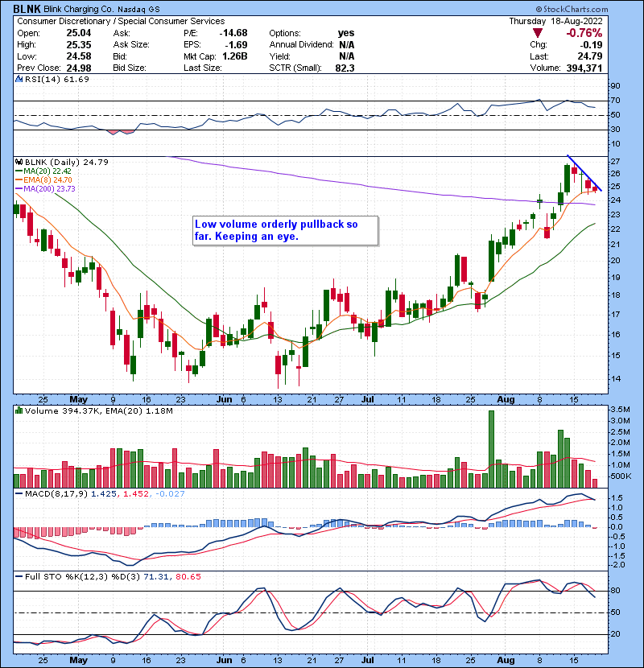Click the Low value 24.58
Viewport: 644px width, 668px height.
click(x=79, y=56)
